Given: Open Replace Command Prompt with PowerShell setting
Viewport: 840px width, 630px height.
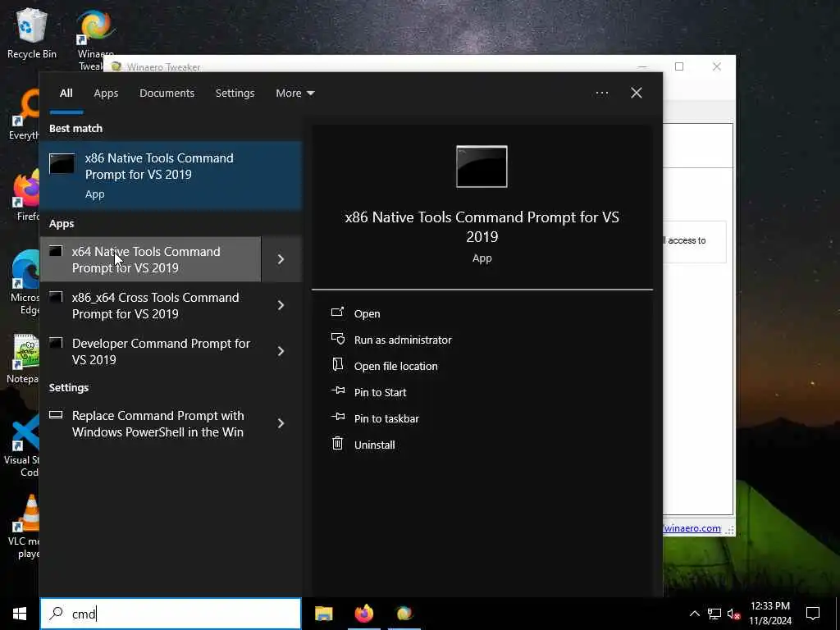Looking at the screenshot, I should point(151,424).
